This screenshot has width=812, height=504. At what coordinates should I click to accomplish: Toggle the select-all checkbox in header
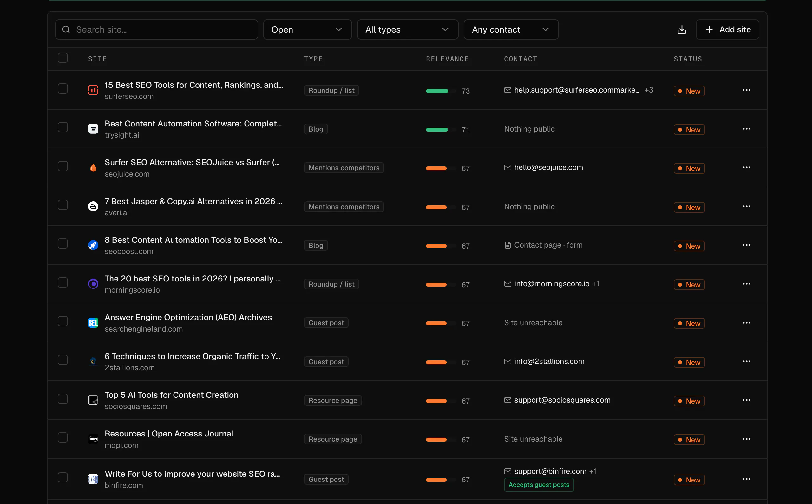(63, 58)
